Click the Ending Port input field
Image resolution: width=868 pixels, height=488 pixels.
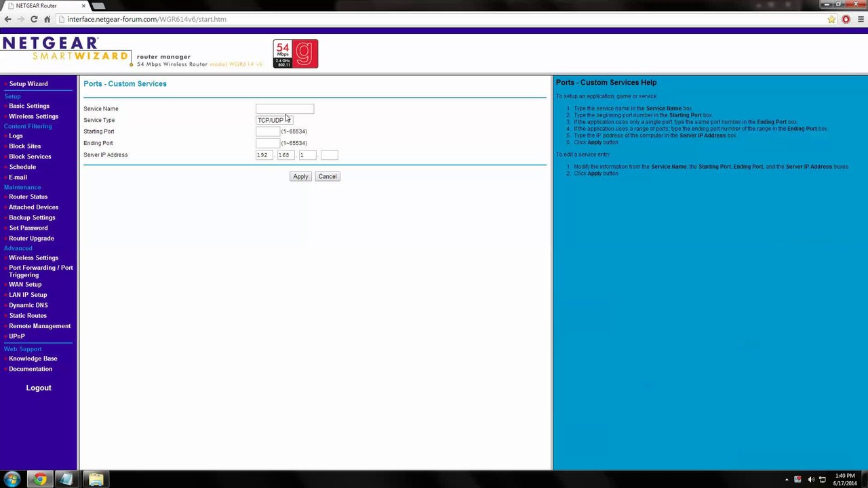point(268,143)
